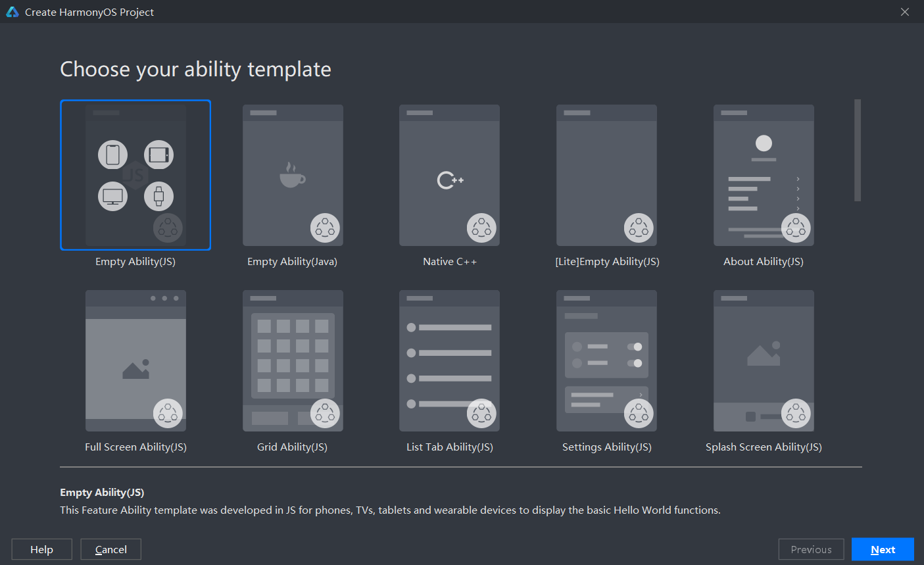Click the Next button
Viewport: 924px width, 565px height.
883,549
